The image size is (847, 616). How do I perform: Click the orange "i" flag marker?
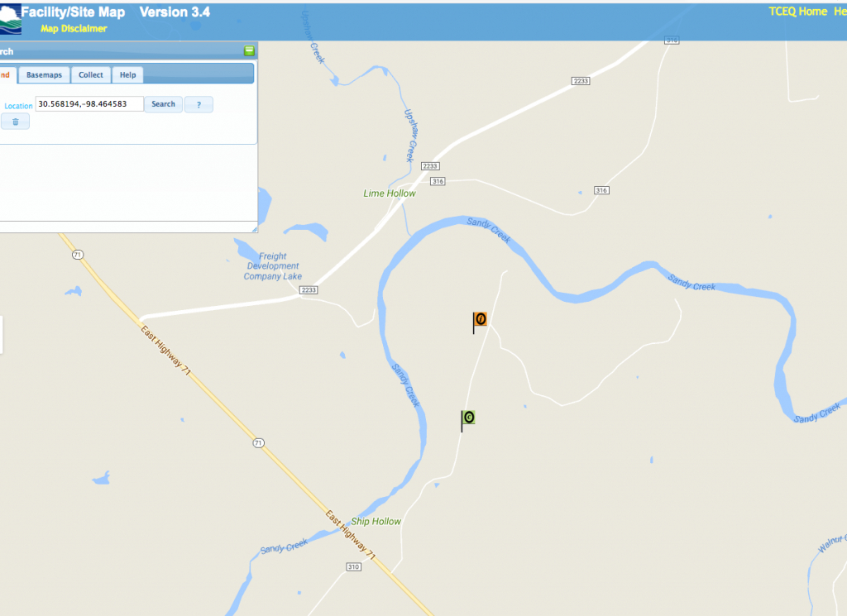click(480, 319)
